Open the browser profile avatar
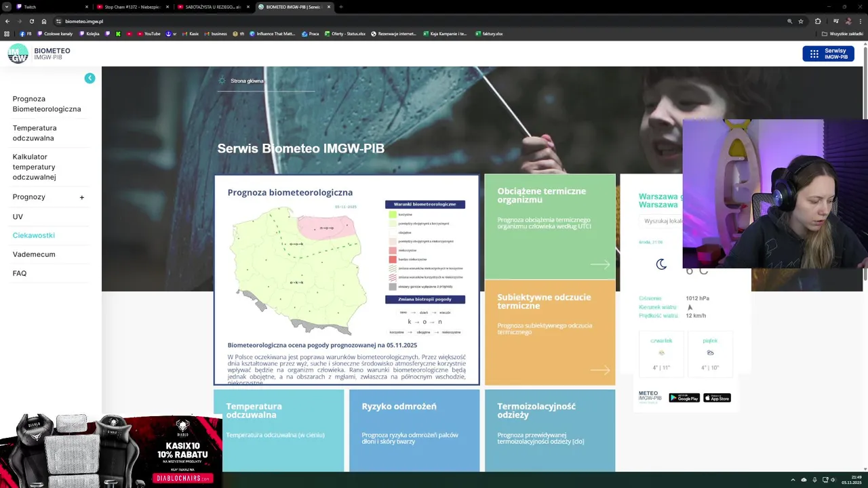868x488 pixels. click(848, 21)
